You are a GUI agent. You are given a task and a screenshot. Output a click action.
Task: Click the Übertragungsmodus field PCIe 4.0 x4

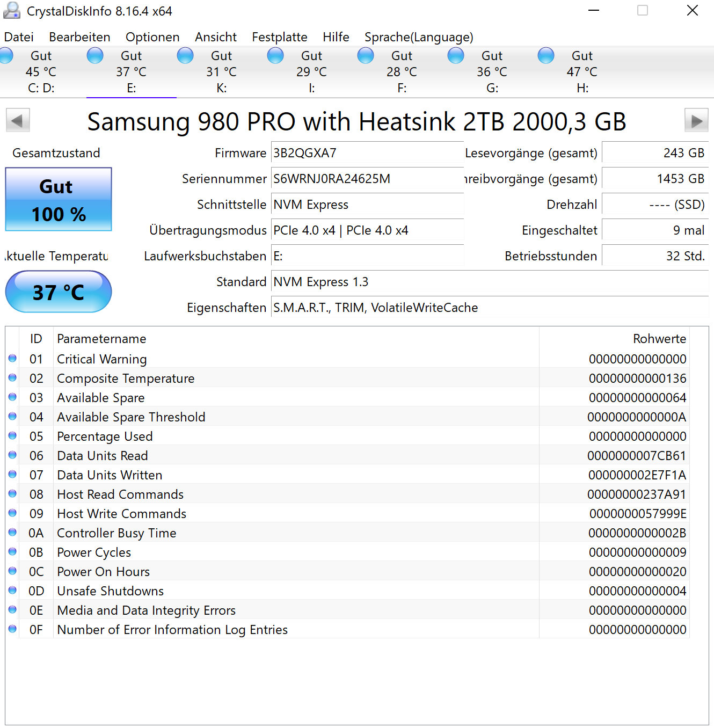(367, 230)
